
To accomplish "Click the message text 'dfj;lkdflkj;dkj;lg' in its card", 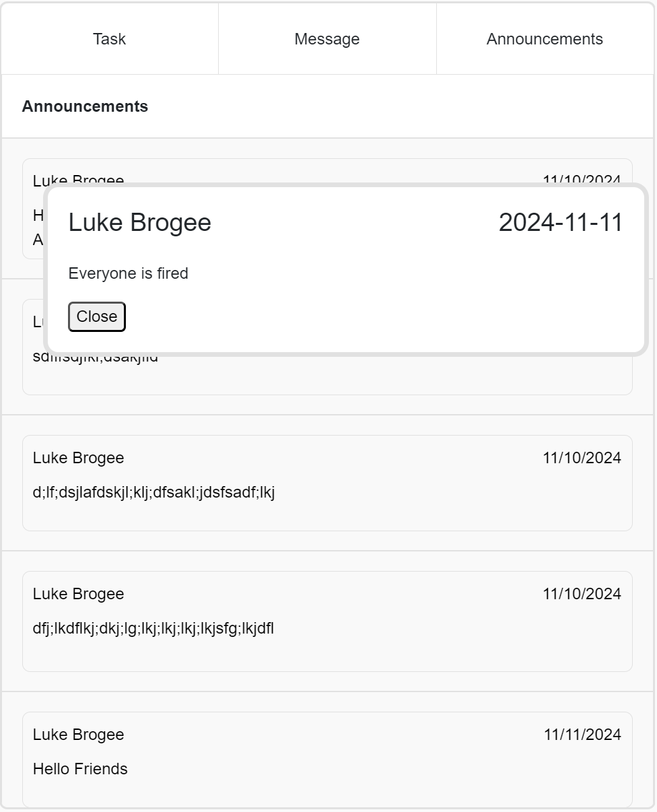I will pyautogui.click(x=153, y=629).
